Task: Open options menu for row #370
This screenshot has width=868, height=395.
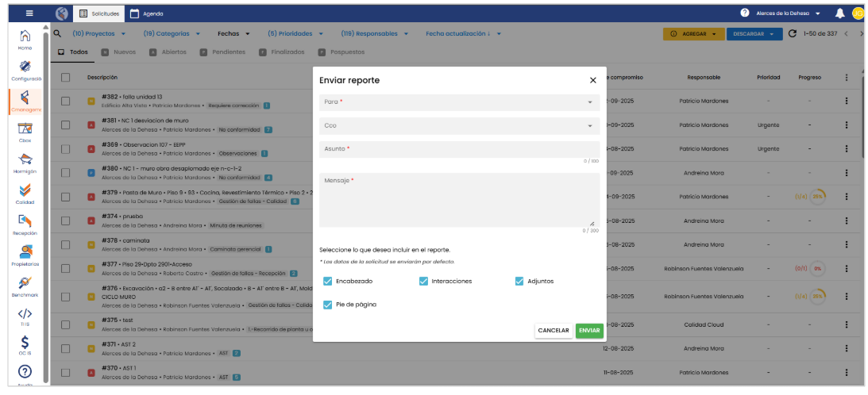Action: (847, 372)
